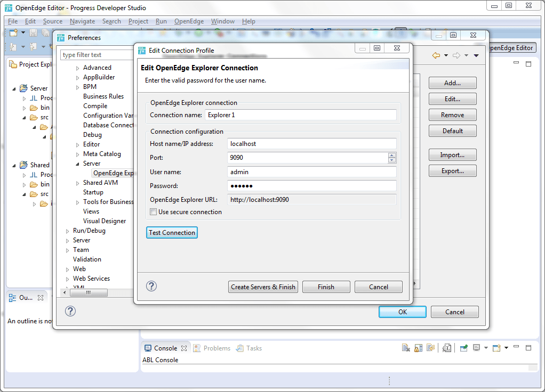
Task: Click the Open Console icon
Action: pos(496,348)
